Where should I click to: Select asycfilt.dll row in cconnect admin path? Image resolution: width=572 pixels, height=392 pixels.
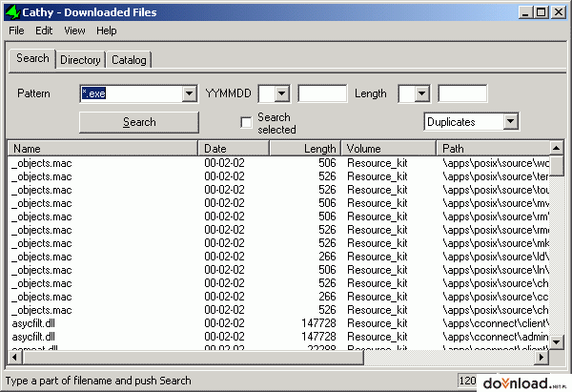278,337
